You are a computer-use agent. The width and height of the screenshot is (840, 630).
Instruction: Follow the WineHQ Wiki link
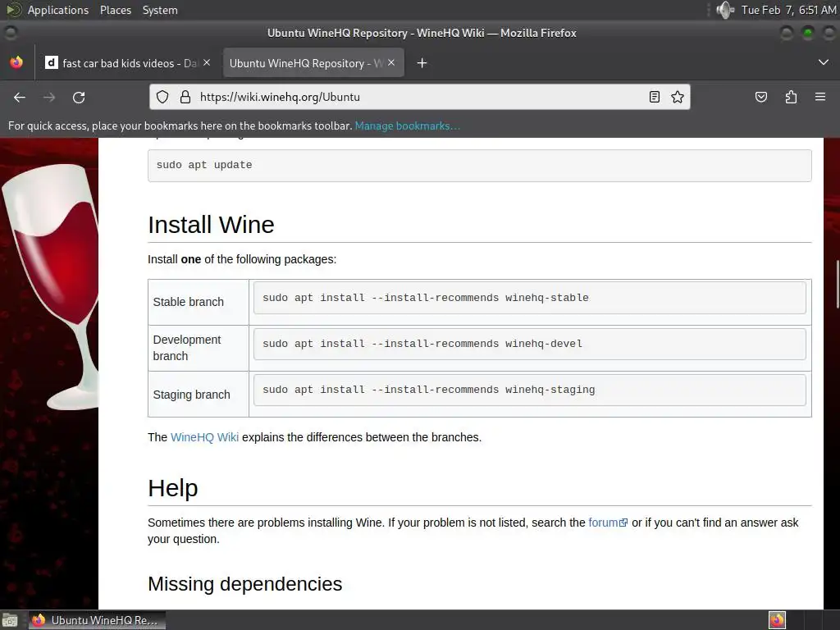click(x=204, y=437)
